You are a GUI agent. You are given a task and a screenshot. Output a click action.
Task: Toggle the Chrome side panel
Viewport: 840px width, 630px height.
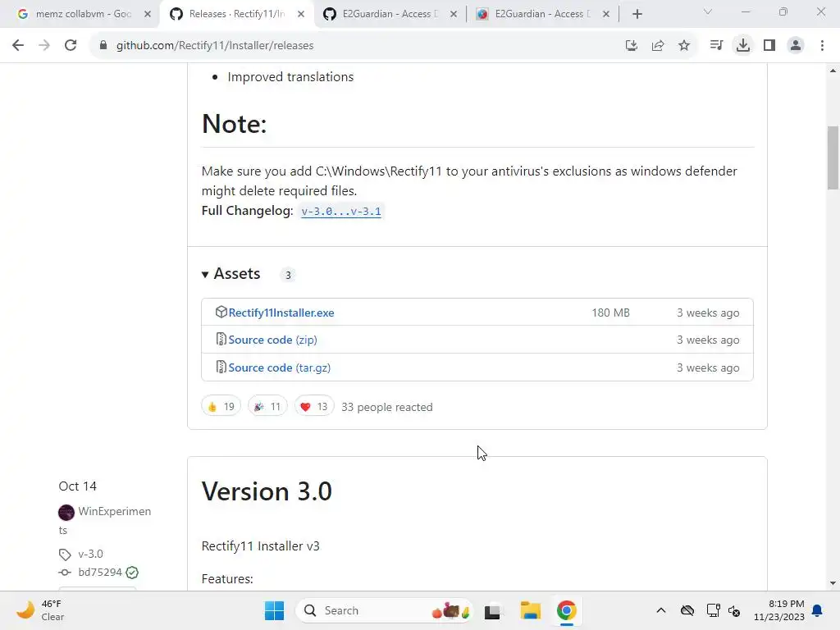point(769,46)
